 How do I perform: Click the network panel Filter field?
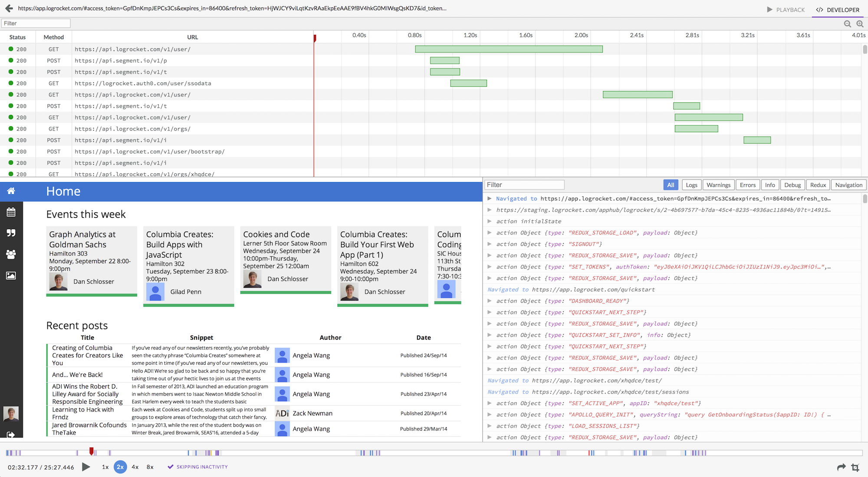pyautogui.click(x=36, y=23)
